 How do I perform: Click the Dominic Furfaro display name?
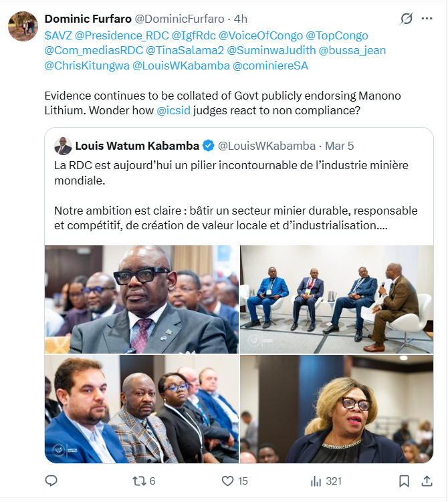[88, 19]
